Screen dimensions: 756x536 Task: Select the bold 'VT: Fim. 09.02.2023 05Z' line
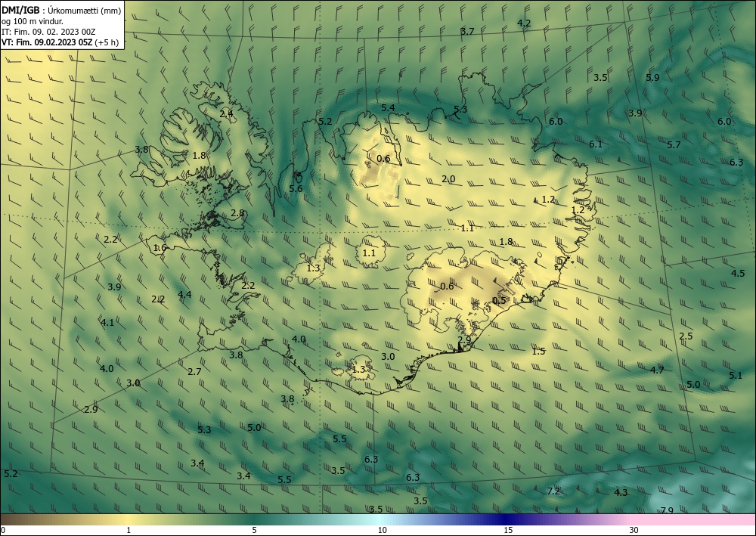pyautogui.click(x=46, y=42)
